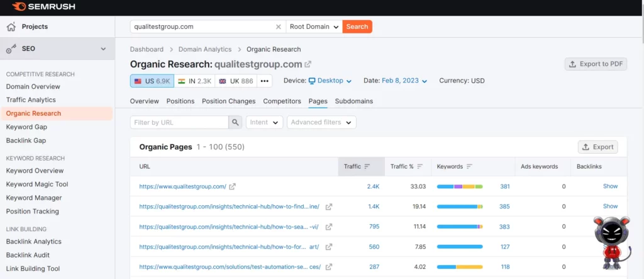Viewport: 644px width, 279px height.
Task: Open the how-to-sea URL via its external link icon
Action: pyautogui.click(x=328, y=227)
